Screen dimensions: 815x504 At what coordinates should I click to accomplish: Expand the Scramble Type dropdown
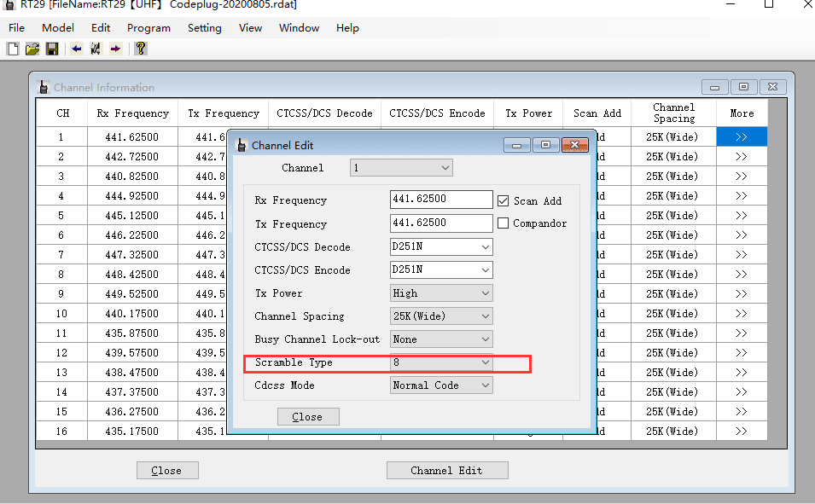[x=485, y=362]
